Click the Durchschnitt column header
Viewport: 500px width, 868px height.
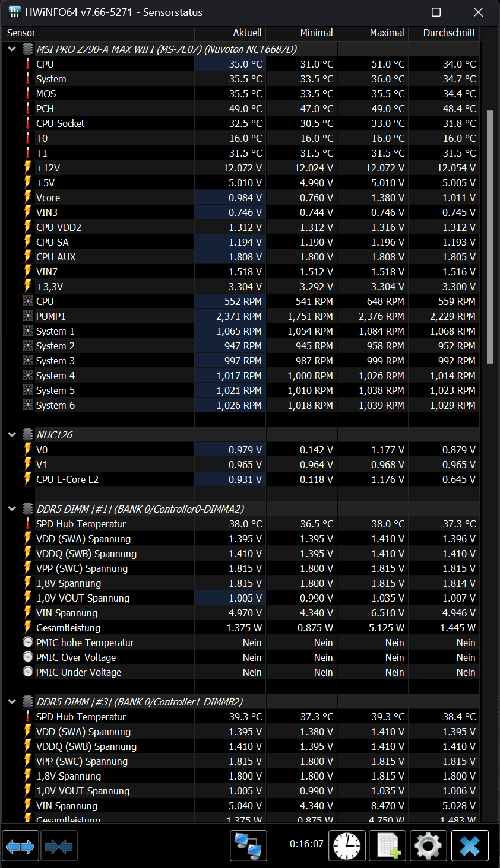tap(444, 33)
